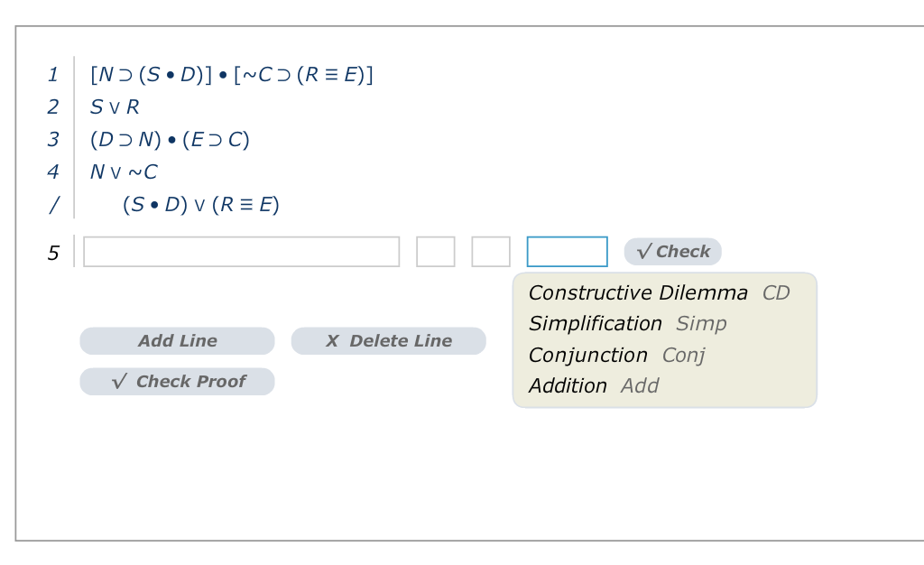The width and height of the screenshot is (924, 565).
Task: Click the second justification reference box
Action: click(x=491, y=251)
